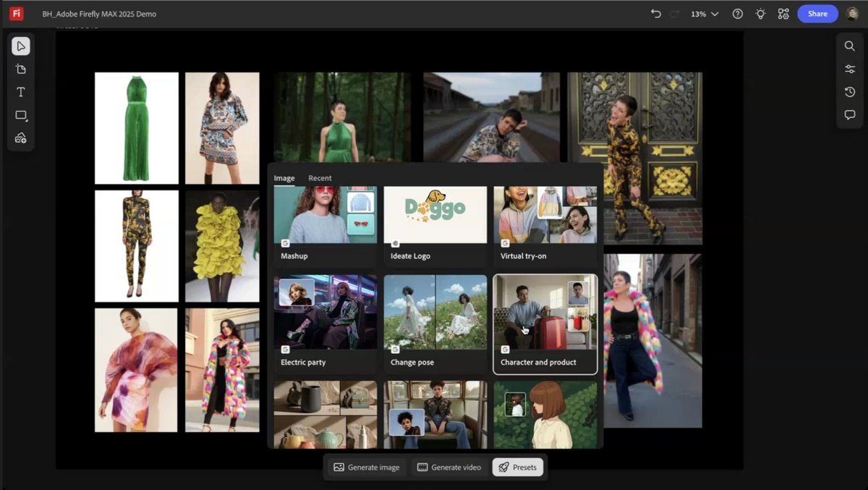
Task: Open the filters panel in right sidebar
Action: point(849,69)
